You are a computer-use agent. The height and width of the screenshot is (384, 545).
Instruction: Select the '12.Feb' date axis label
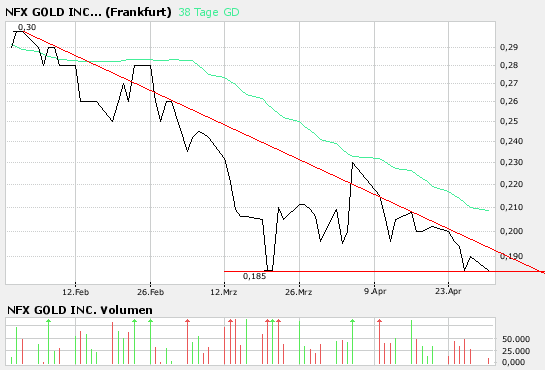pos(75,292)
